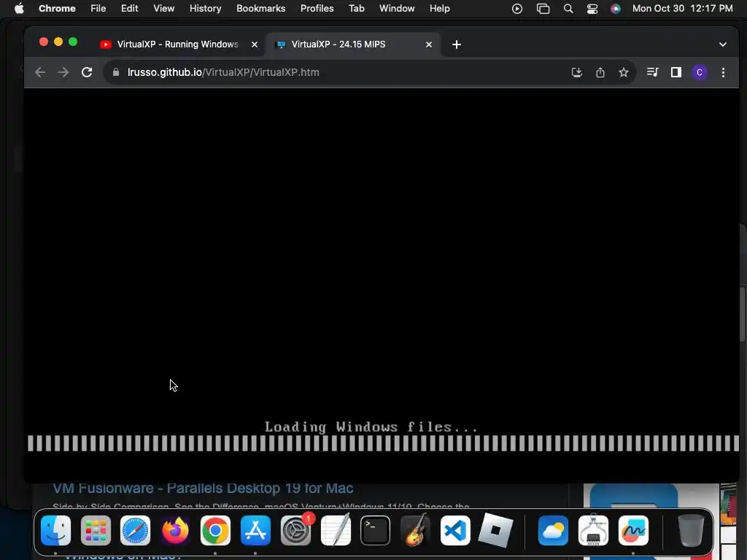
Task: Open Control Center in the menu bar
Action: (592, 9)
